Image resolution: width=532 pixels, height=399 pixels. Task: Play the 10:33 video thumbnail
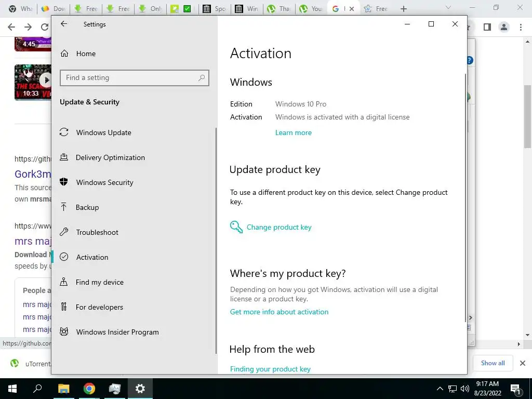33,82
